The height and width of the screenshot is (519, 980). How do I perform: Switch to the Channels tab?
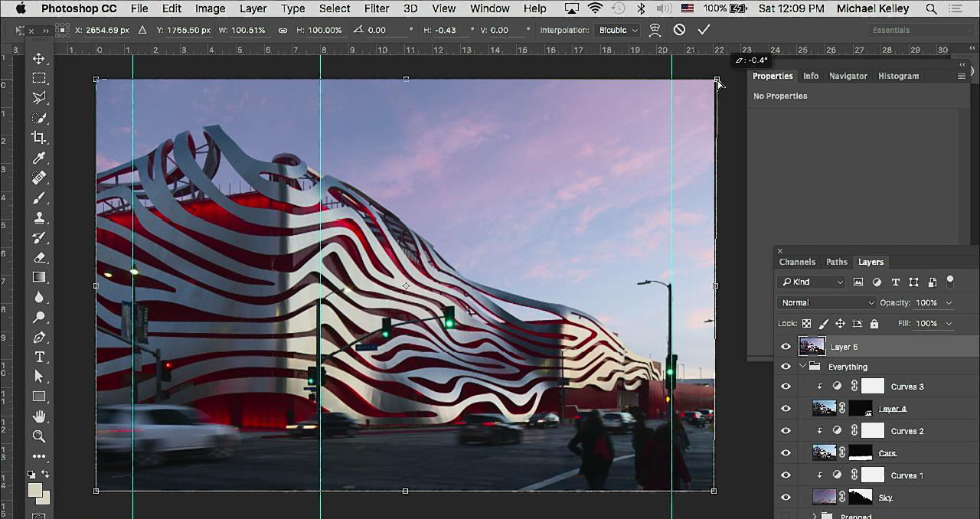pyautogui.click(x=797, y=262)
